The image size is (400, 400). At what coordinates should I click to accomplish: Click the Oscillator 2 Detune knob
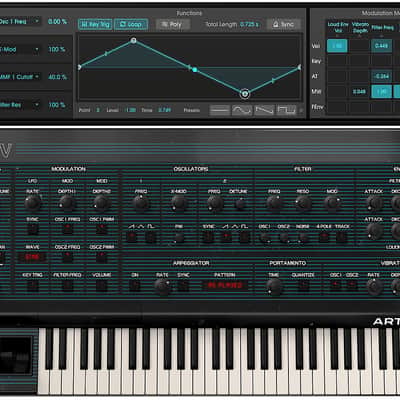[240, 203]
